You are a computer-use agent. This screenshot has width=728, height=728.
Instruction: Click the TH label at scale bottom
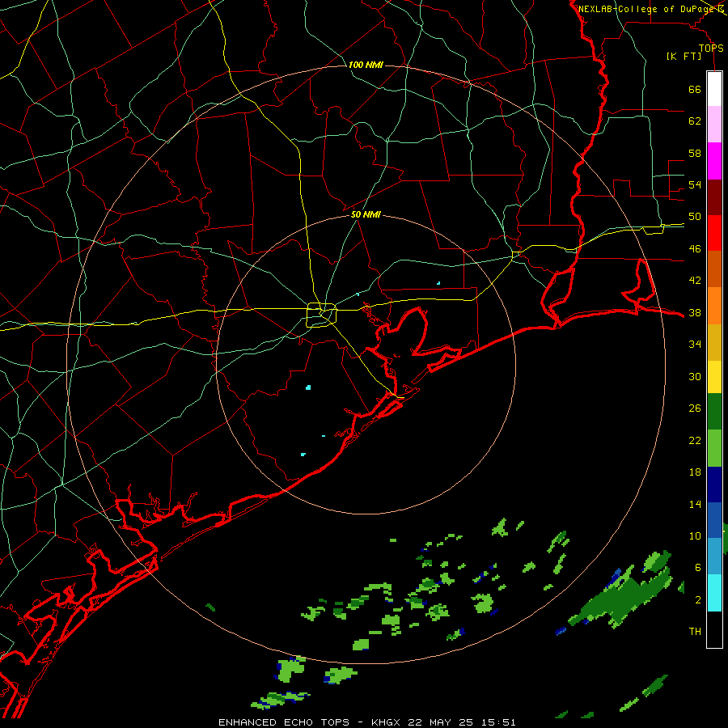[695, 632]
